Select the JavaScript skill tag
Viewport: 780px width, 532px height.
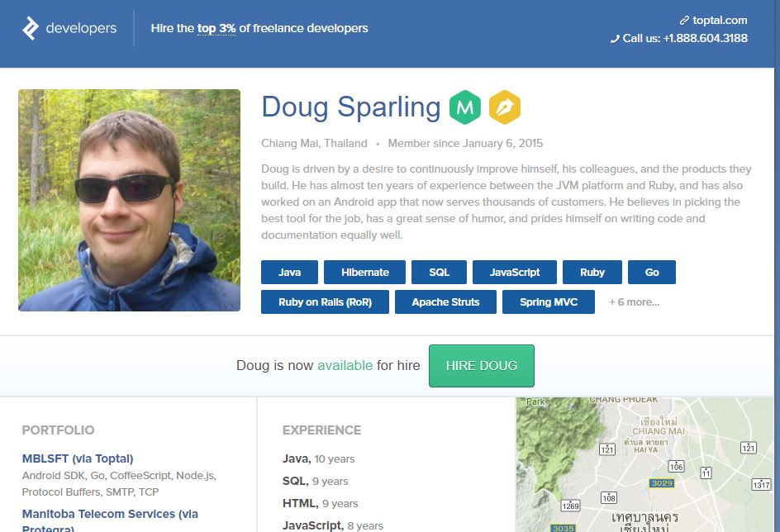515,272
